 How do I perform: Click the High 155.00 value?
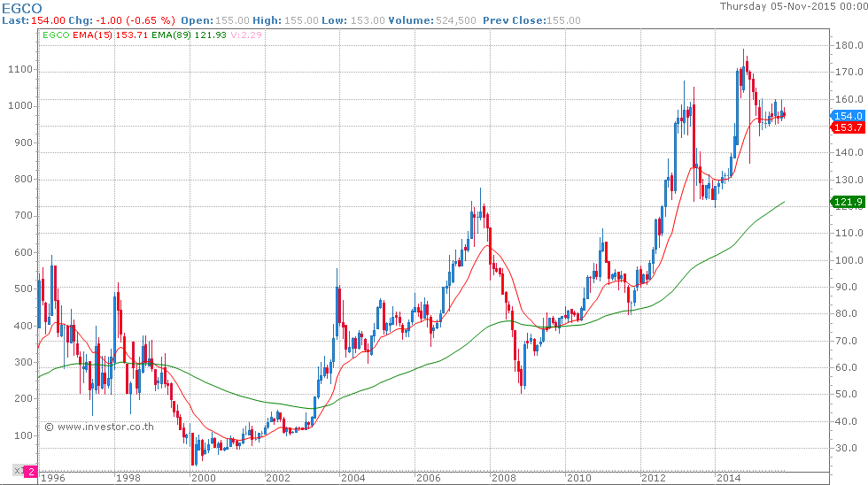(301, 20)
